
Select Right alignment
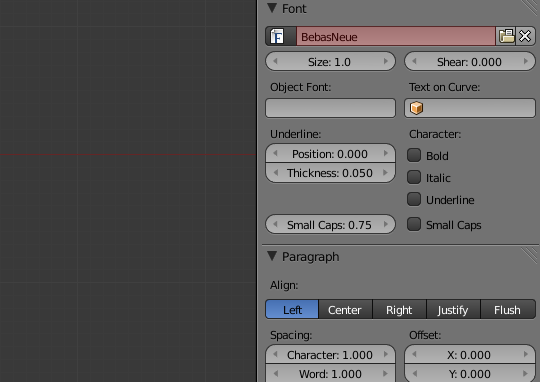point(399,309)
